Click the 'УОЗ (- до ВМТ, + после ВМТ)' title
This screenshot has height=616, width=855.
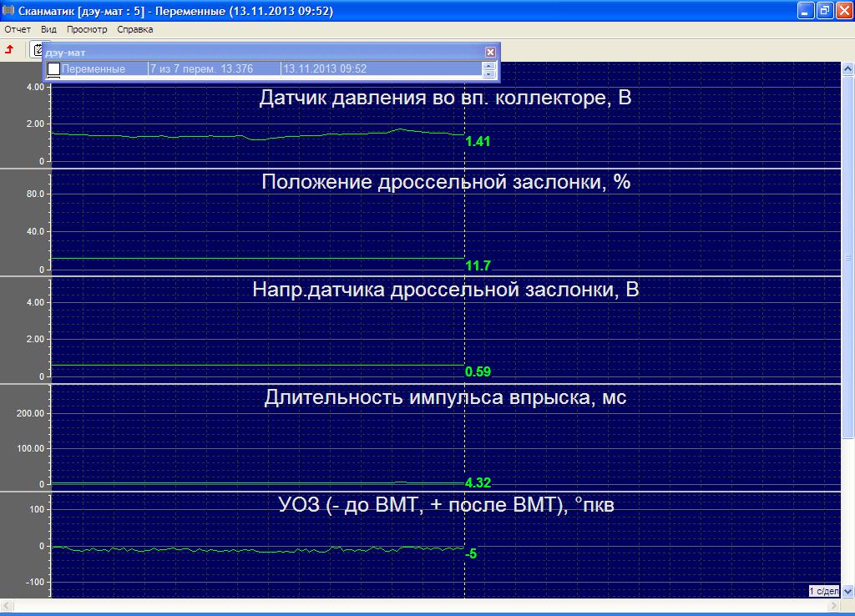point(446,504)
